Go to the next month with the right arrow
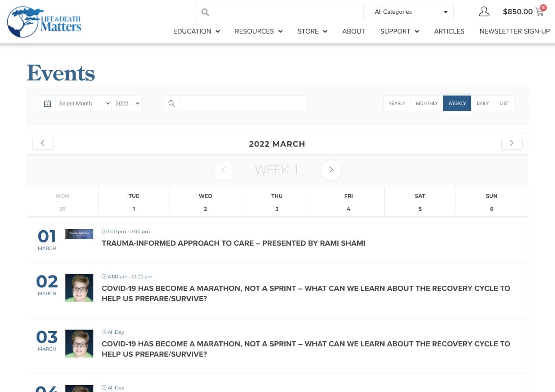555x392 pixels. tap(512, 143)
